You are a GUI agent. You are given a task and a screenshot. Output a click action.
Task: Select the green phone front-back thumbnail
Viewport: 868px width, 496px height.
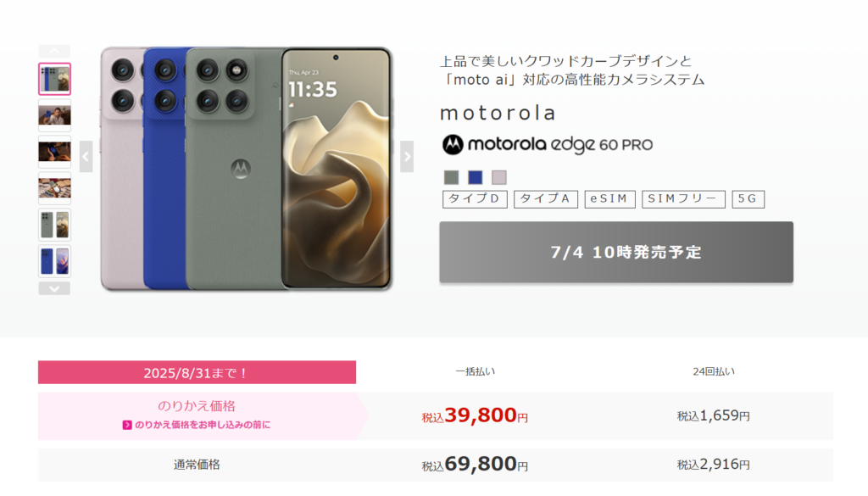point(55,225)
